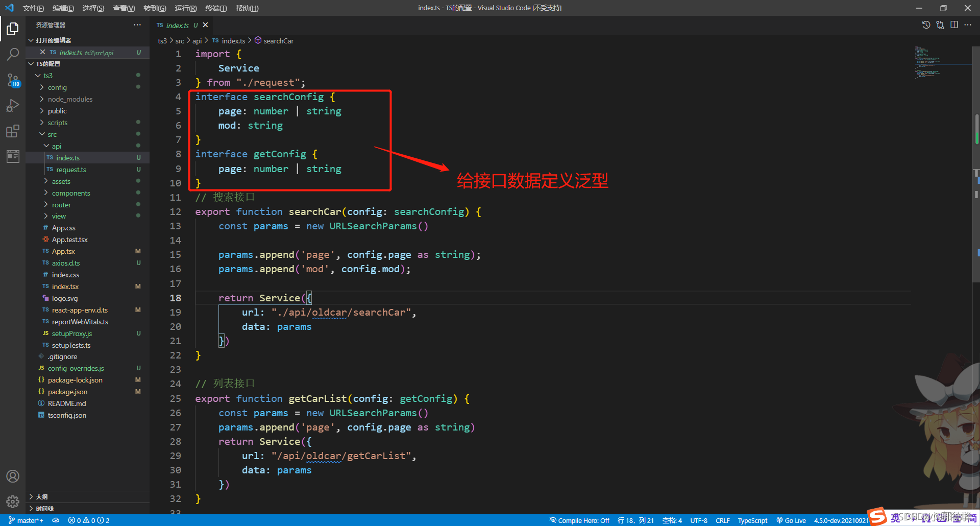
Task: Open the Accounts menu icon
Action: click(x=13, y=476)
